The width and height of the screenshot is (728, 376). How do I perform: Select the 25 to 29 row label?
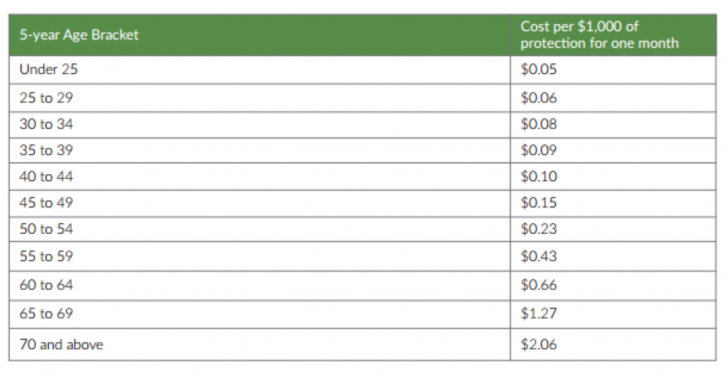(x=46, y=98)
